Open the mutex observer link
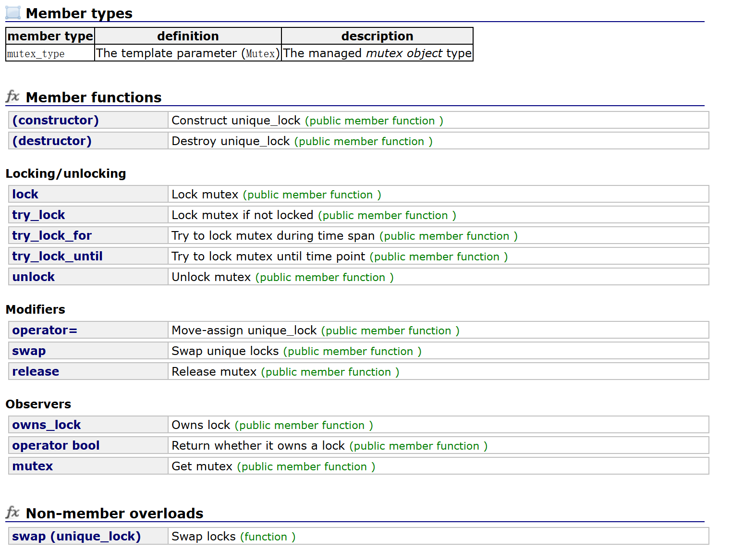Viewport: 756px width, 551px height. [33, 466]
